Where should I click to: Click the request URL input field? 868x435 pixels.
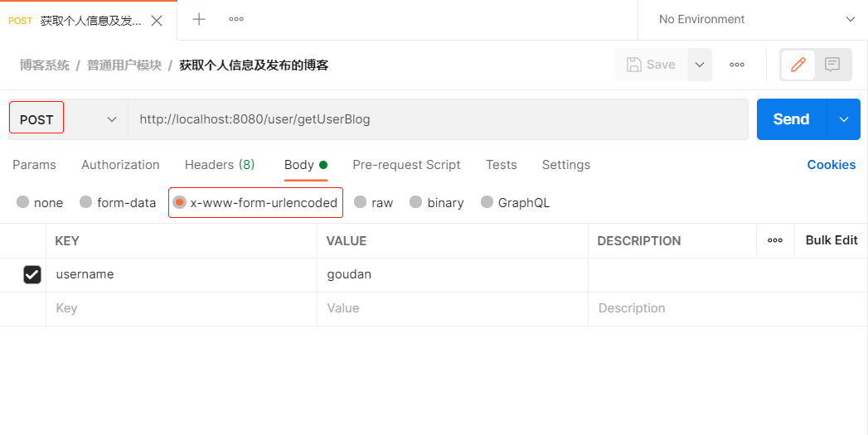438,119
